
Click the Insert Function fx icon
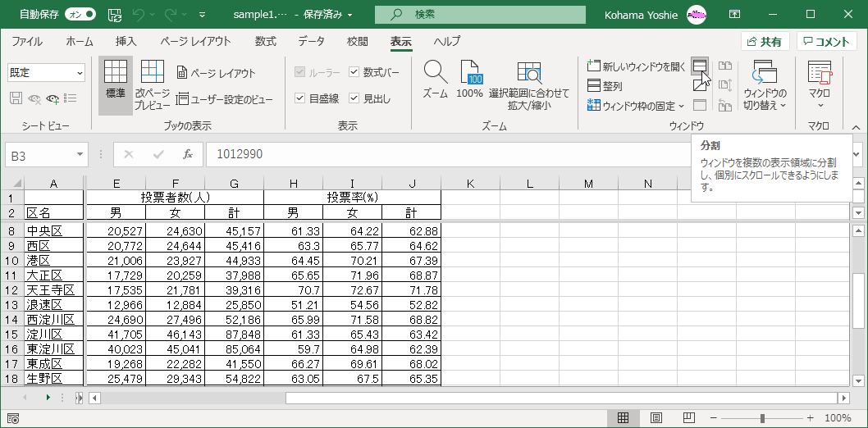188,155
